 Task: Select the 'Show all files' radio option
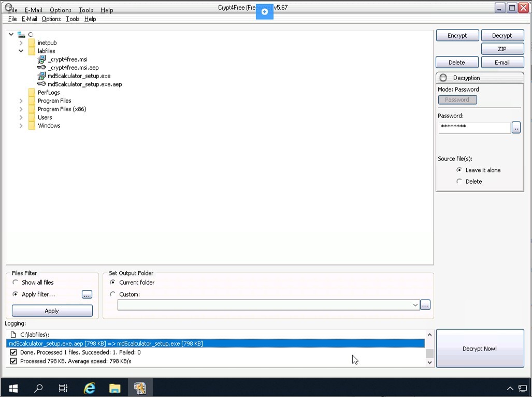click(16, 283)
